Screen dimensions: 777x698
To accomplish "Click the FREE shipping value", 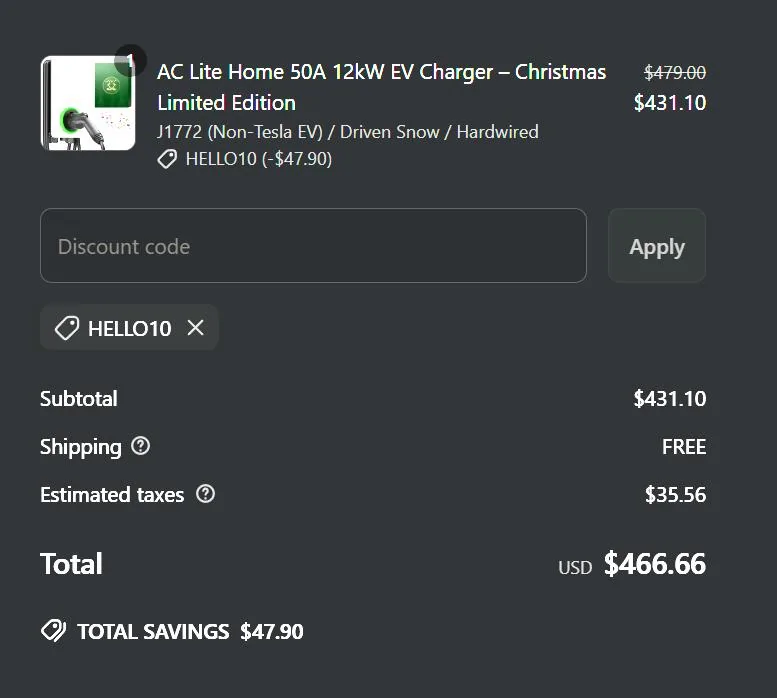I will (x=683, y=446).
